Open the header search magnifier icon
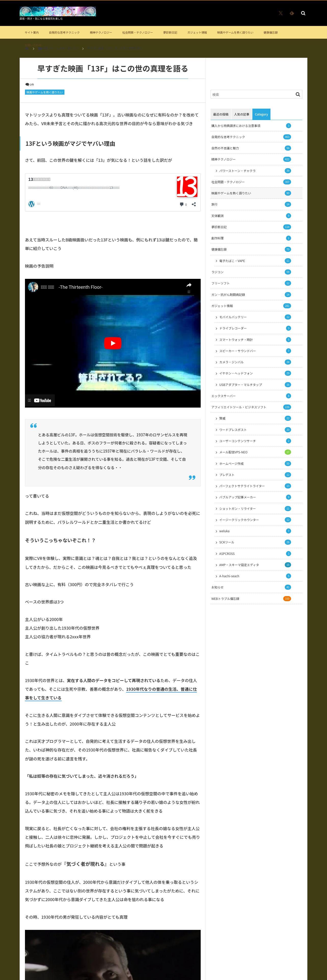This screenshot has height=980, width=327. tap(303, 13)
